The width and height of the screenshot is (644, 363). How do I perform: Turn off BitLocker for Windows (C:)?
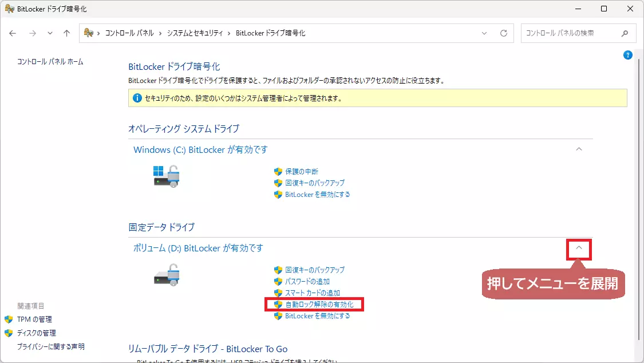(318, 195)
